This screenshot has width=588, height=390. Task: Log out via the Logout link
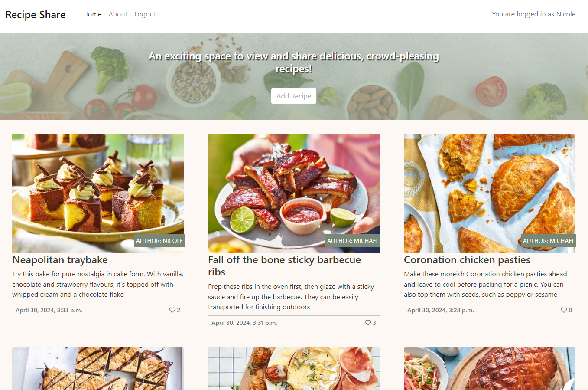pos(145,14)
